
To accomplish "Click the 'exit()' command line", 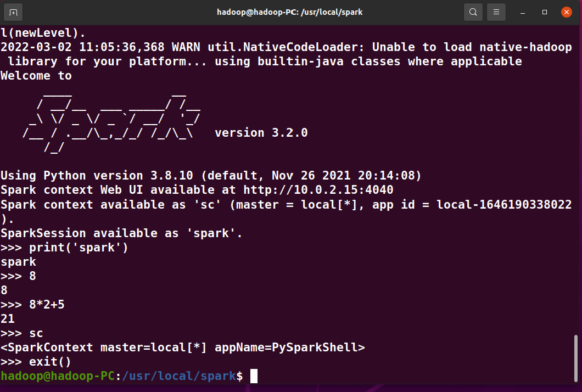I will 36,362.
